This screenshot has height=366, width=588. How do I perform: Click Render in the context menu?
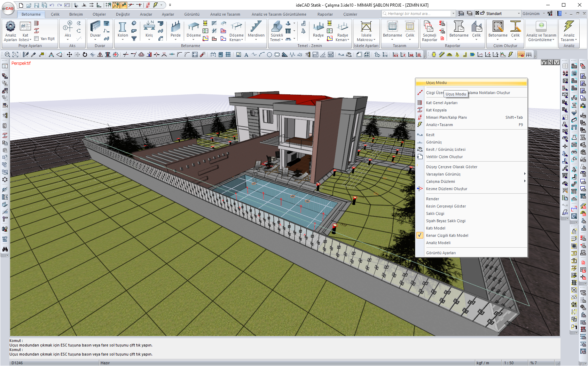tap(432, 199)
